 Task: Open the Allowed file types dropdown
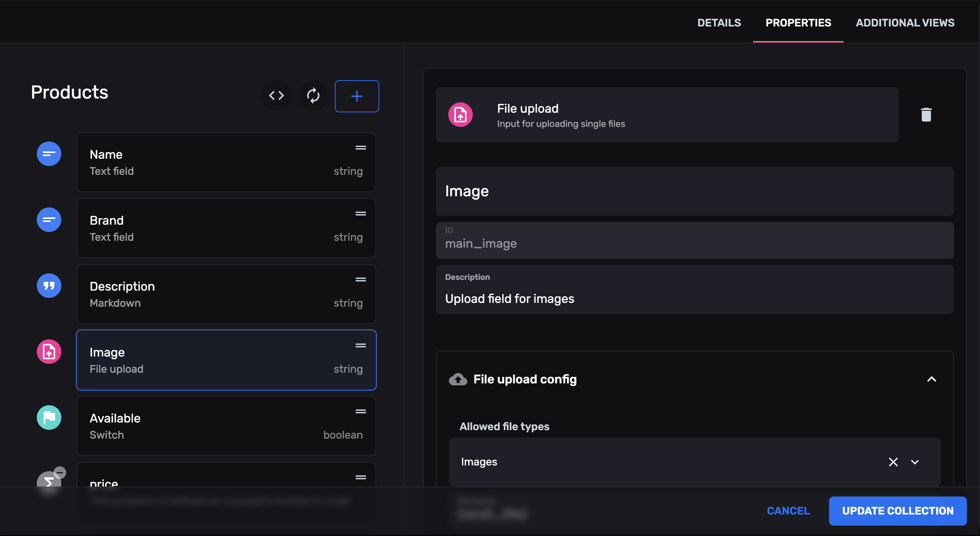pyautogui.click(x=915, y=462)
